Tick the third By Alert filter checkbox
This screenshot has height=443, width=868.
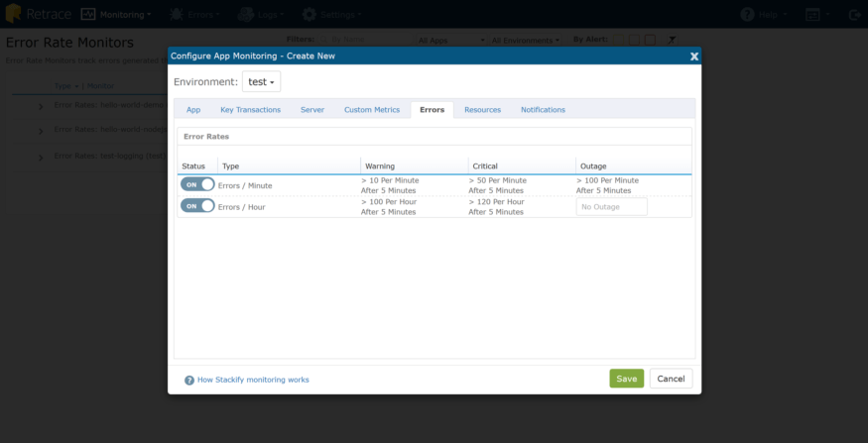click(650, 40)
